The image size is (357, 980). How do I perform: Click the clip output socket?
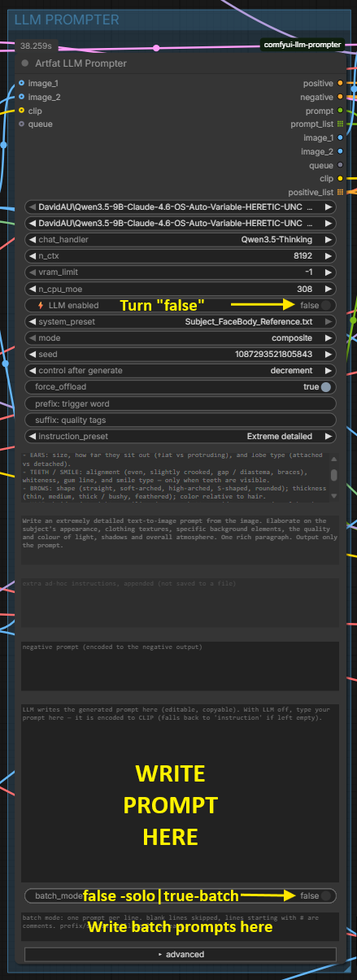pos(340,178)
